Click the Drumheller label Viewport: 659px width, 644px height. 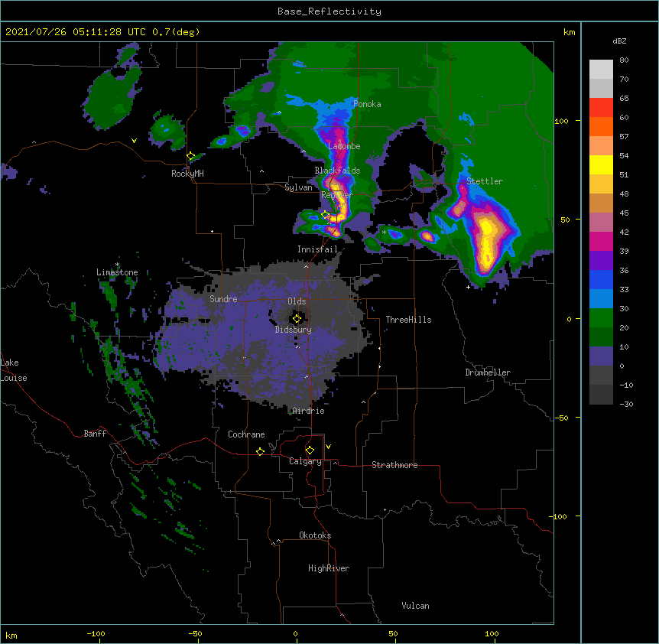tap(488, 372)
